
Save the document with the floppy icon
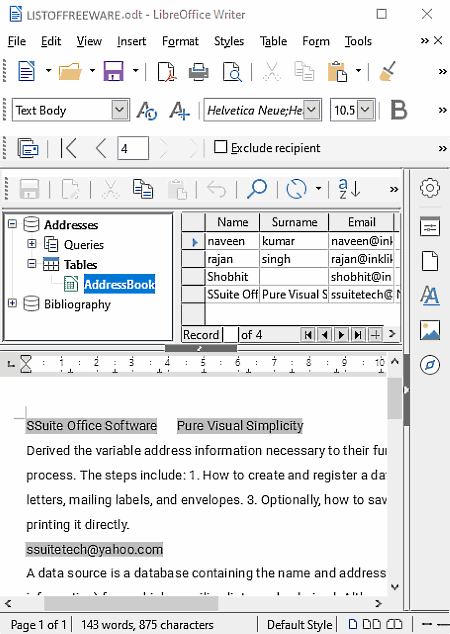coord(113,71)
